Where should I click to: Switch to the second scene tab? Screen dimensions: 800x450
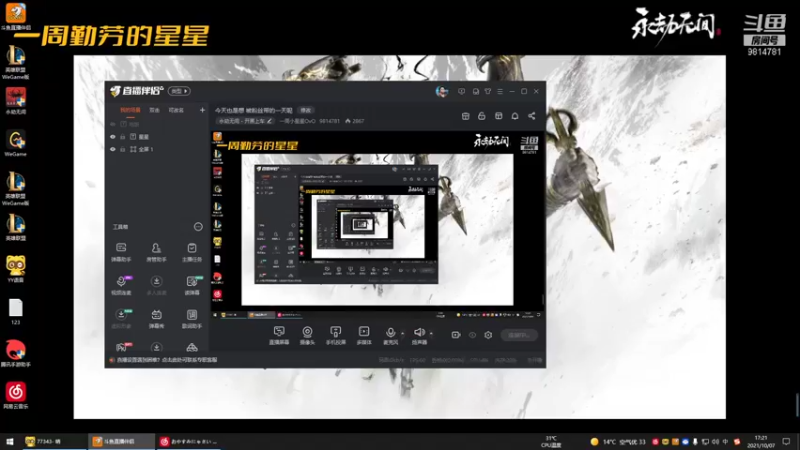click(155, 110)
